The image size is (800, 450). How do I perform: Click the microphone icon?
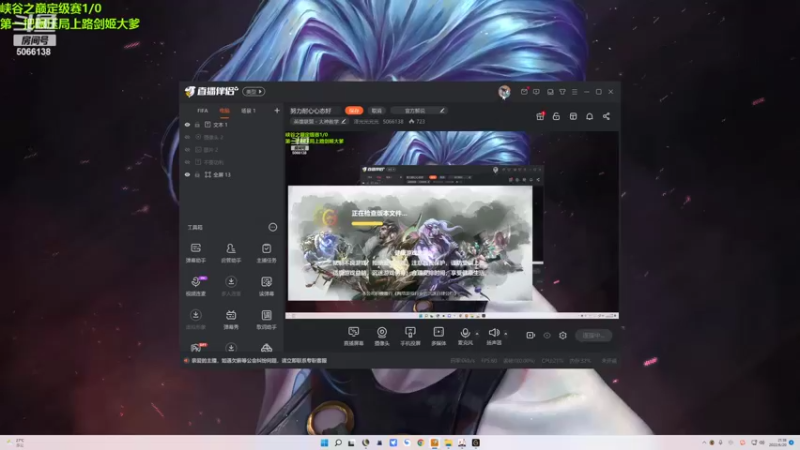coord(465,333)
